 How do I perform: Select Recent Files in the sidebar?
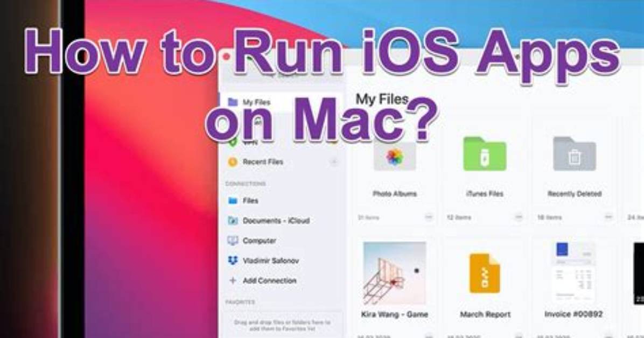pyautogui.click(x=263, y=162)
